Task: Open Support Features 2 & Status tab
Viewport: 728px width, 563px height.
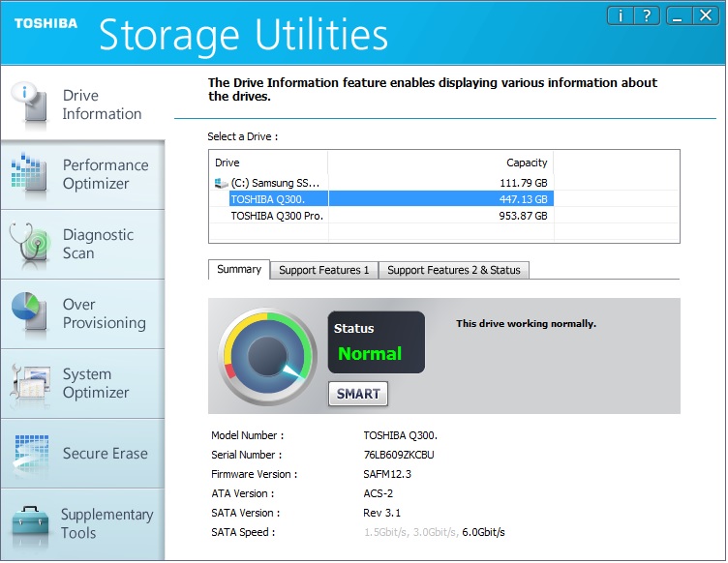Action: point(454,270)
